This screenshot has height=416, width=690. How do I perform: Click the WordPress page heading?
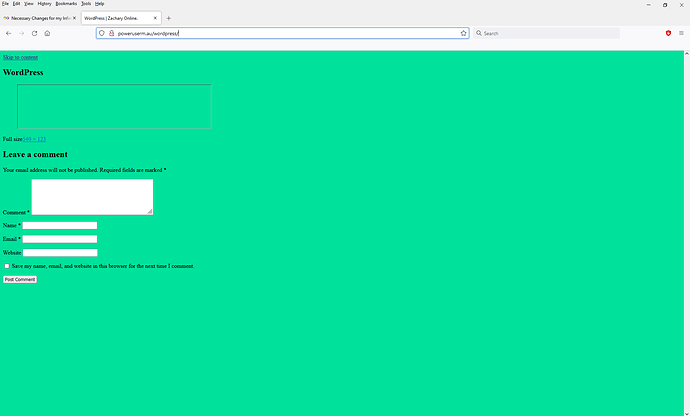pyautogui.click(x=23, y=73)
